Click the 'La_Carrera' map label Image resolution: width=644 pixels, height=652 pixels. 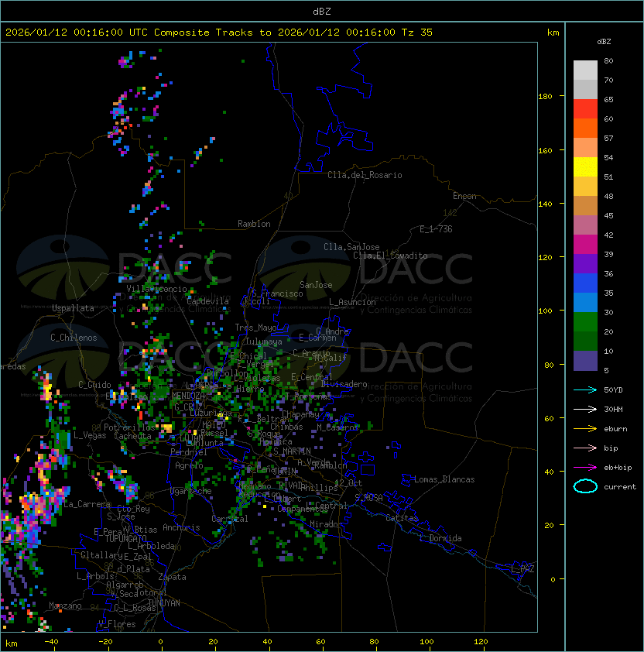(87, 504)
